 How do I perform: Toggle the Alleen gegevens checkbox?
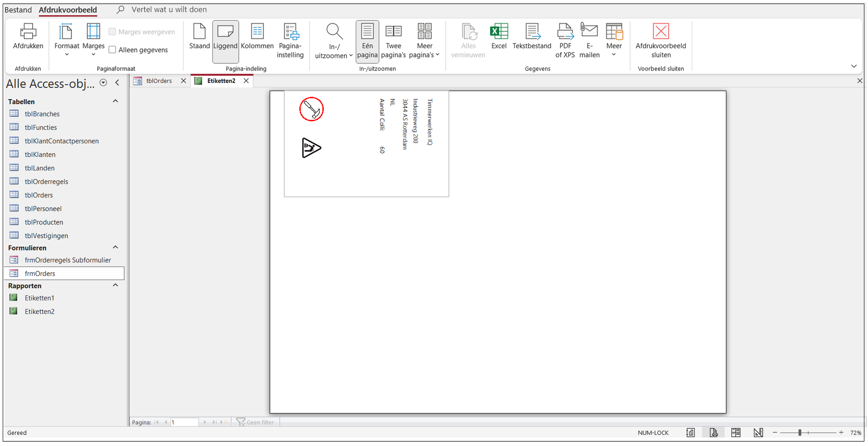113,50
